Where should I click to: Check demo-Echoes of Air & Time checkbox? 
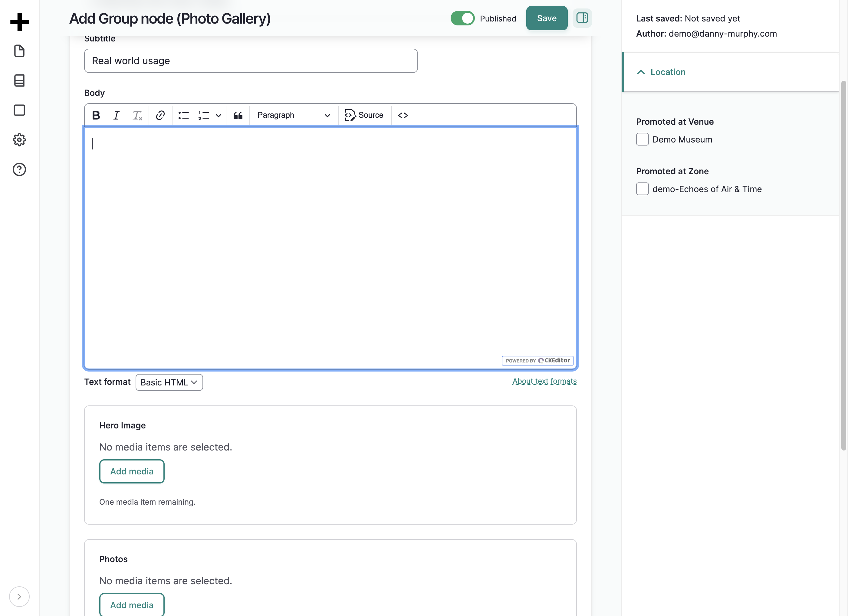643,189
